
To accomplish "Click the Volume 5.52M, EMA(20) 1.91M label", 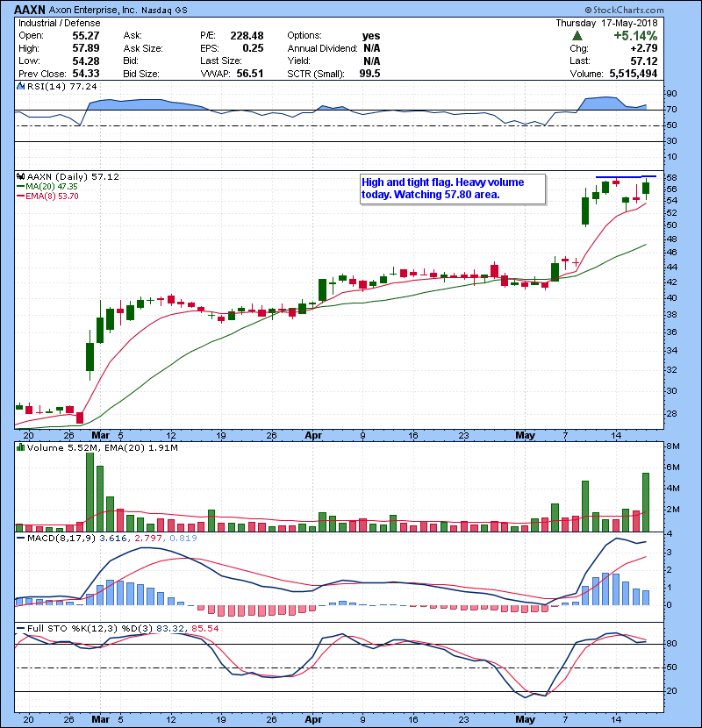I will (x=102, y=447).
